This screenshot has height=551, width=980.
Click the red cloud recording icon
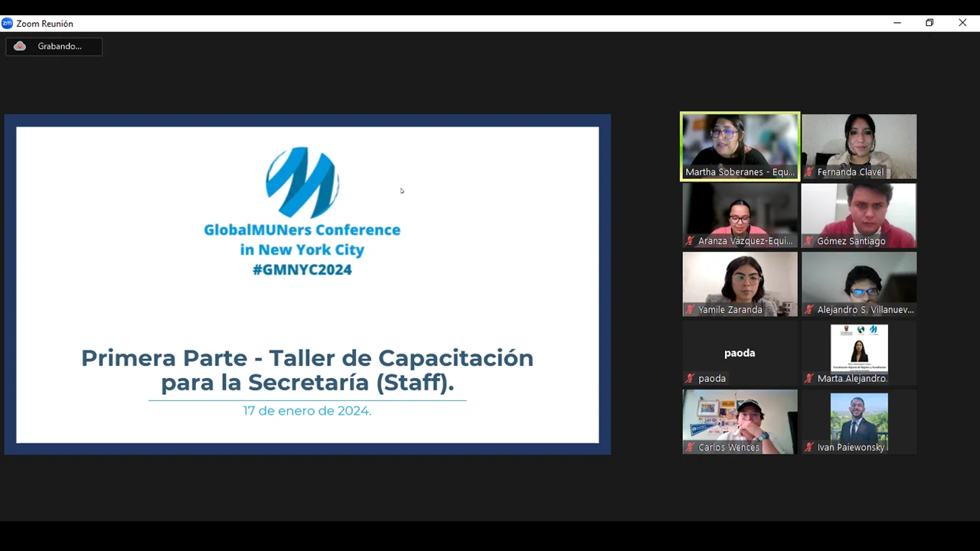pyautogui.click(x=20, y=47)
